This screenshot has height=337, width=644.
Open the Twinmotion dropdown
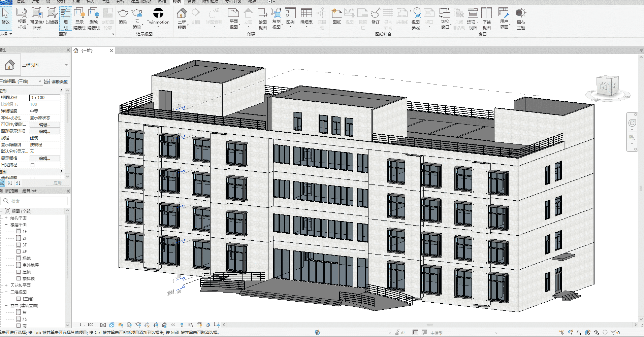(x=158, y=27)
